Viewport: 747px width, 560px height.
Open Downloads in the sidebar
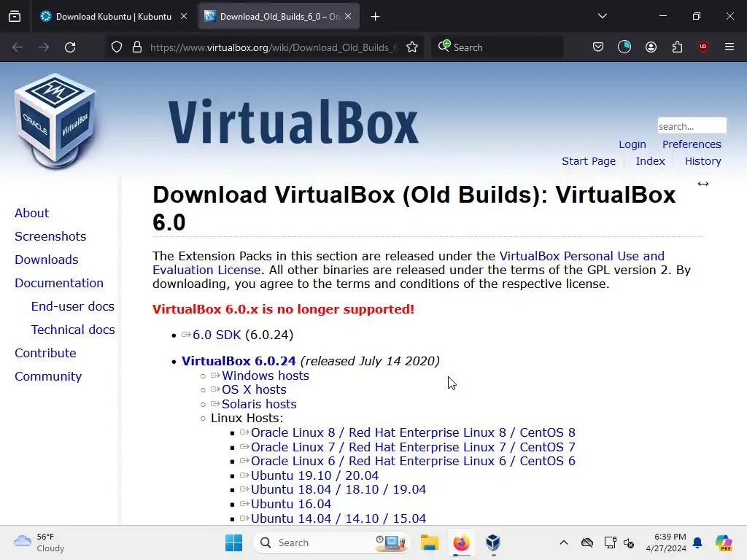[x=46, y=260]
